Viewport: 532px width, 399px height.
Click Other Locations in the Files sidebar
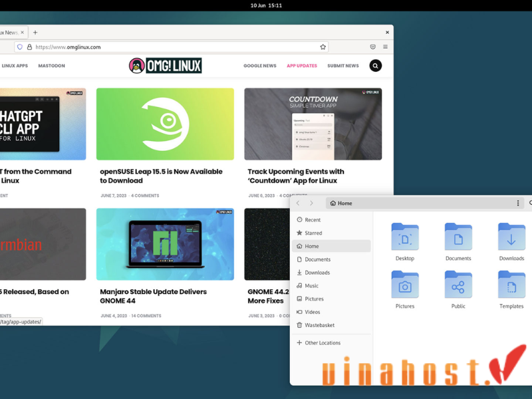pos(331,343)
